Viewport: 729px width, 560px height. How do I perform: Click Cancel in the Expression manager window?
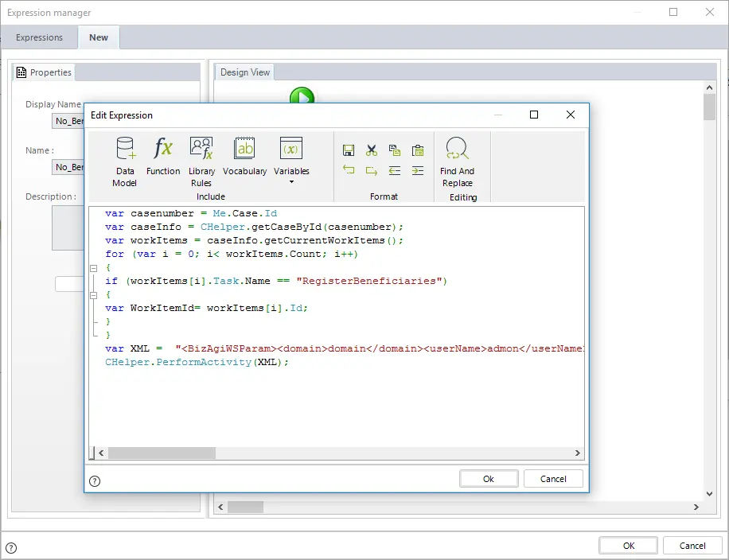click(692, 546)
